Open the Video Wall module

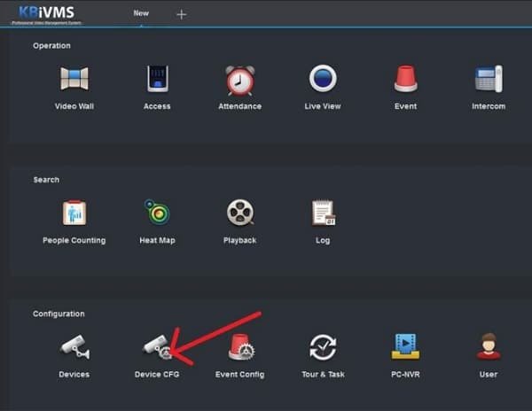[74, 79]
